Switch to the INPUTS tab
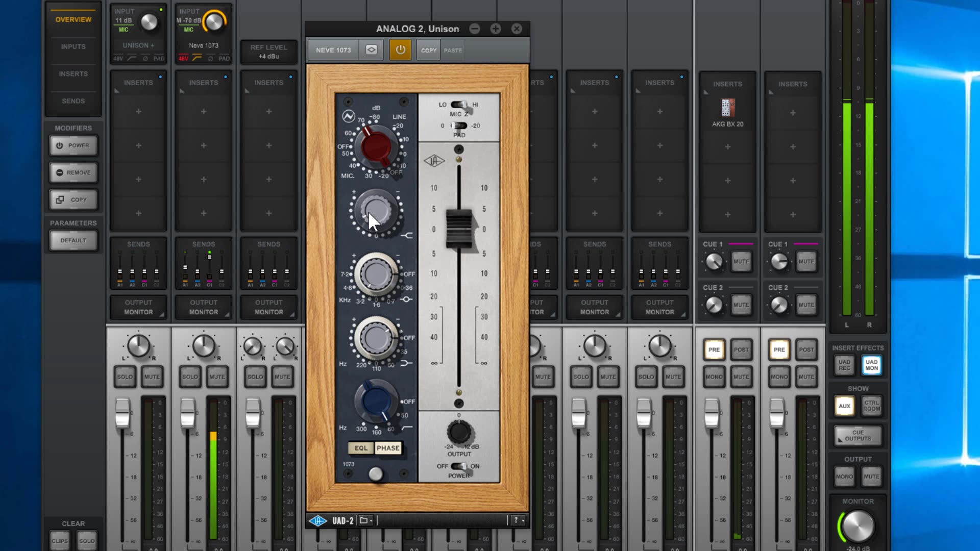The width and height of the screenshot is (980, 551). point(72,46)
